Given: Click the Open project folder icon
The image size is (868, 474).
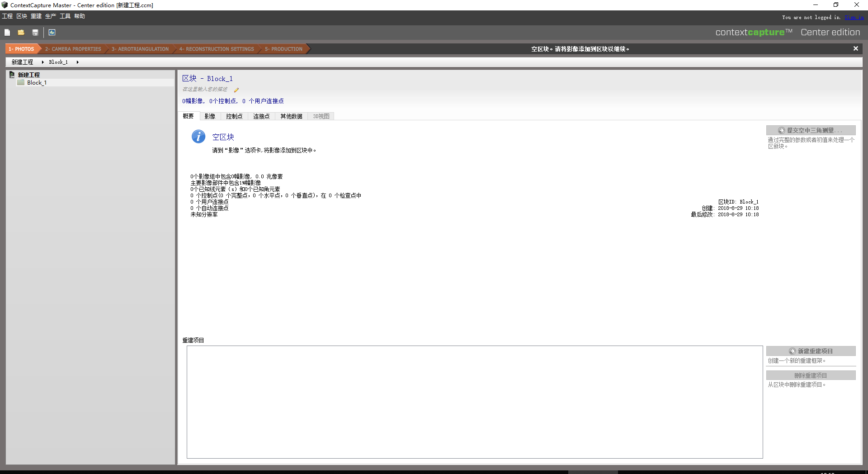Looking at the screenshot, I should pyautogui.click(x=21, y=33).
